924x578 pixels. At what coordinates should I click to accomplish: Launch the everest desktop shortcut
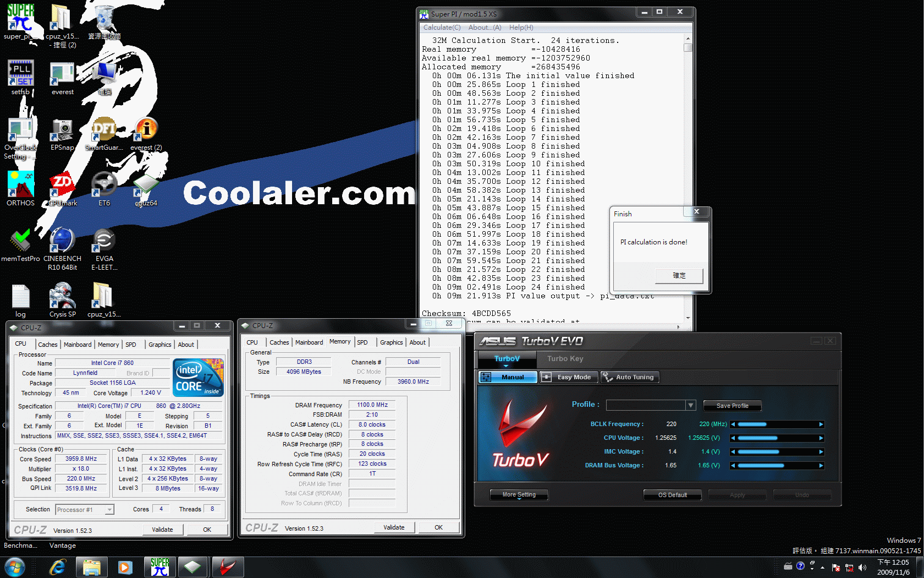[62, 78]
